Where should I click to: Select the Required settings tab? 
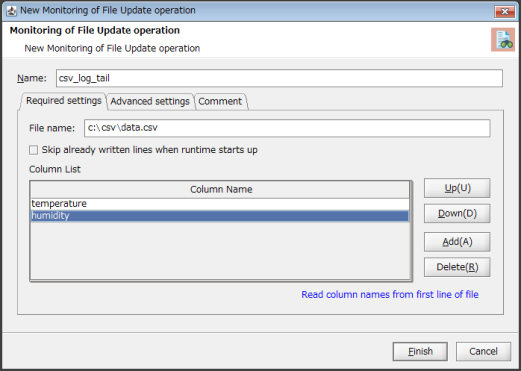tap(64, 101)
